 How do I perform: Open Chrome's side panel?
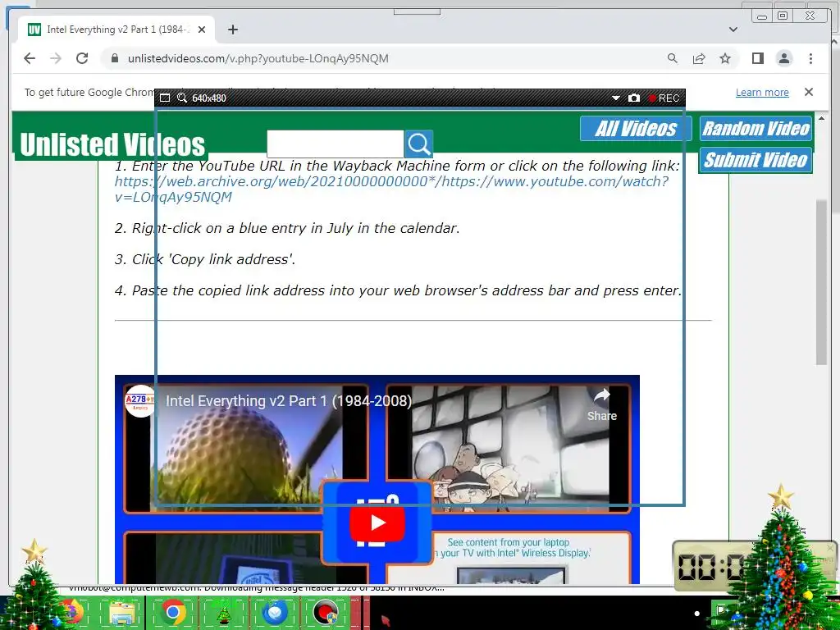[x=757, y=58]
